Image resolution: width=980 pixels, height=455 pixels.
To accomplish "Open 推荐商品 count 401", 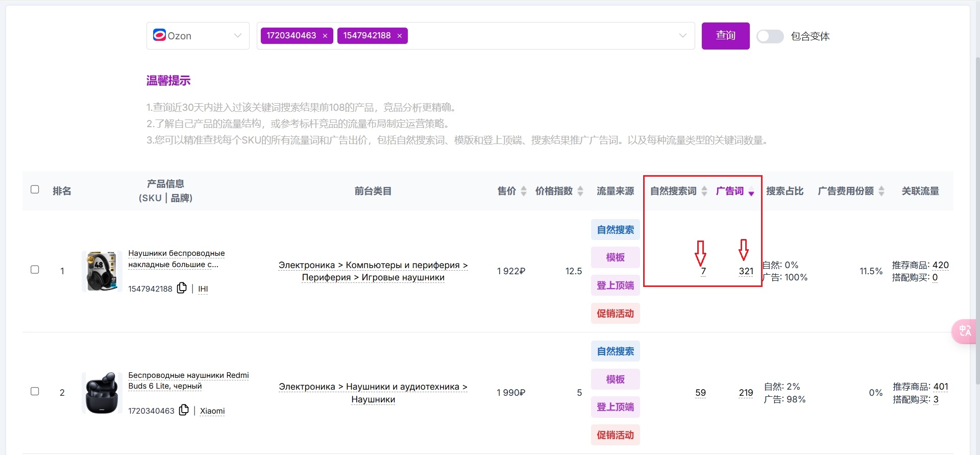I will [x=941, y=387].
